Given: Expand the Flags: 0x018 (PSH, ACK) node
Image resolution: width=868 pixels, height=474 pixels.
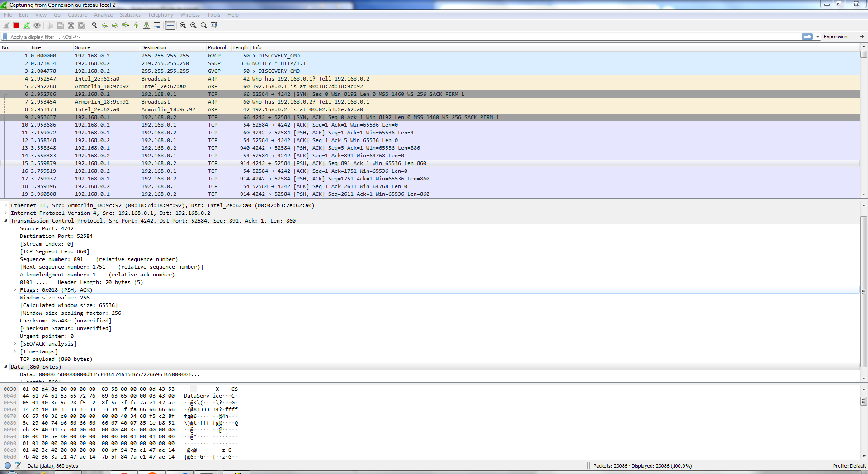Looking at the screenshot, I should point(14,290).
